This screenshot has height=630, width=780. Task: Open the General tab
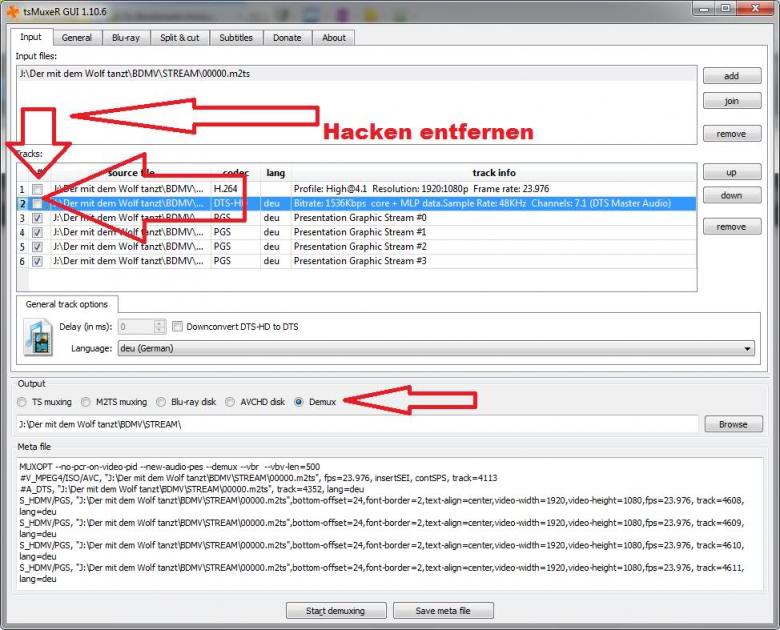point(77,38)
